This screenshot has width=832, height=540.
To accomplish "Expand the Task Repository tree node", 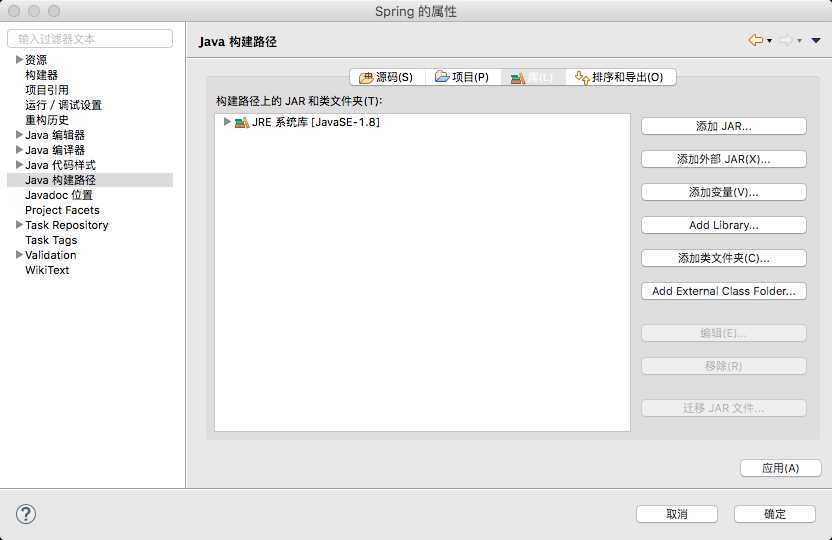I will (19, 225).
